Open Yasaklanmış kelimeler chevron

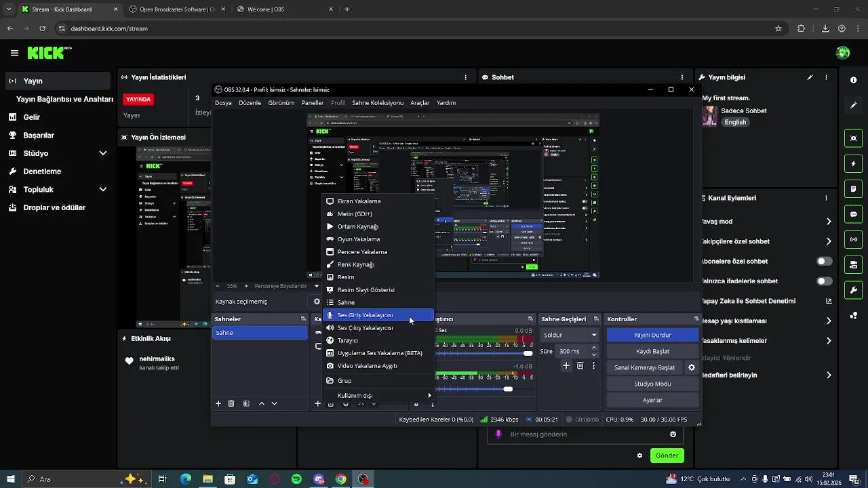point(829,340)
